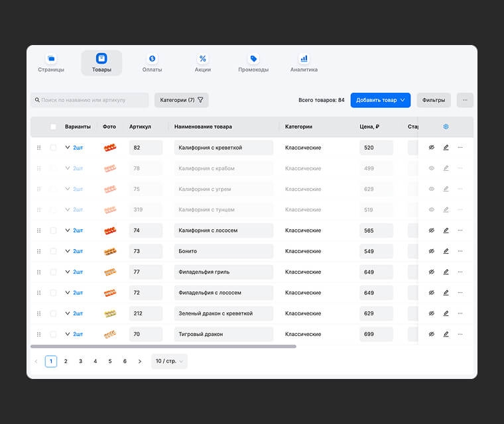
Task: Switch to the Товары tab
Action: (101, 63)
